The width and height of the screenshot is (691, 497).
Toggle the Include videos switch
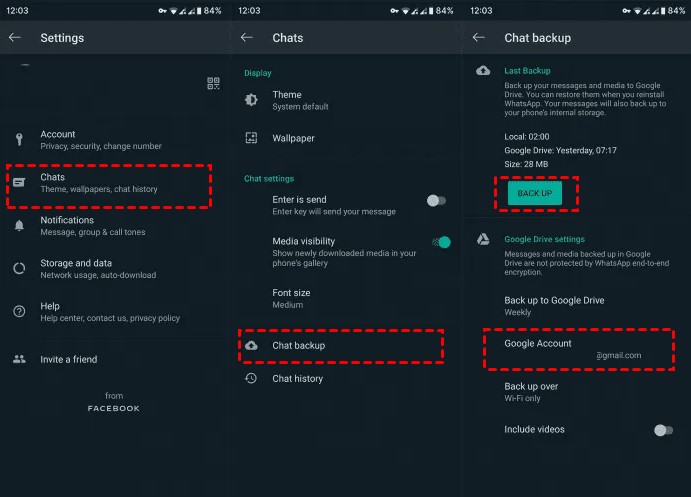click(663, 430)
